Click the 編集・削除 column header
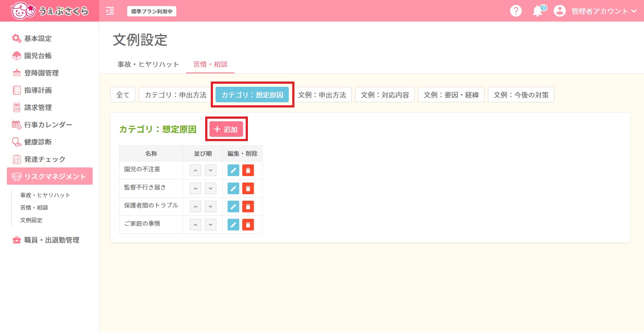The image size is (644, 331). coord(242,154)
